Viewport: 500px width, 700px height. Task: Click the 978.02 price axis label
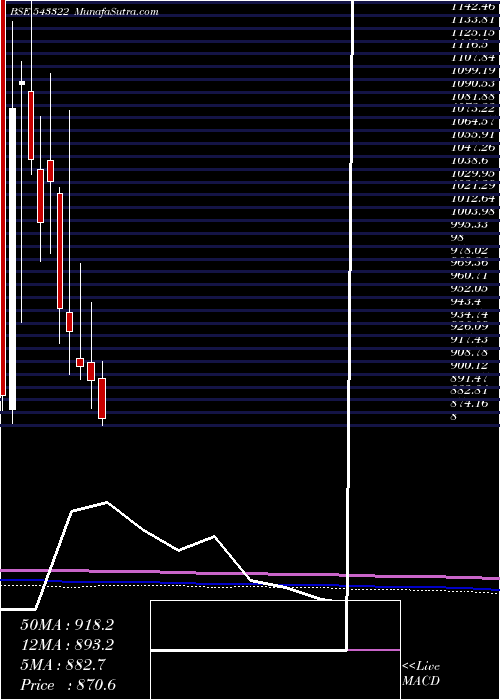(x=470, y=250)
